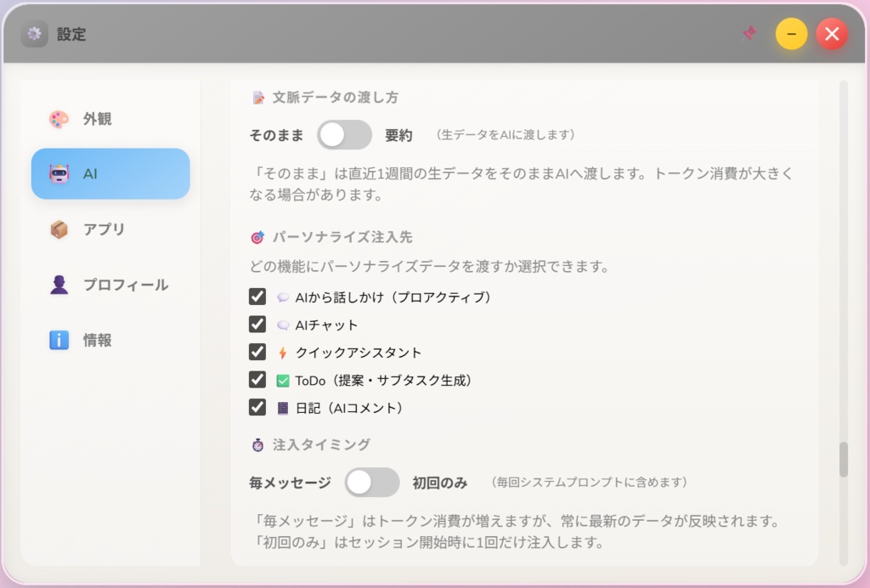Viewport: 870px width, 588px height.
Task: Click the stopwatch icon next to 注入タイミング
Action: pyautogui.click(x=257, y=444)
